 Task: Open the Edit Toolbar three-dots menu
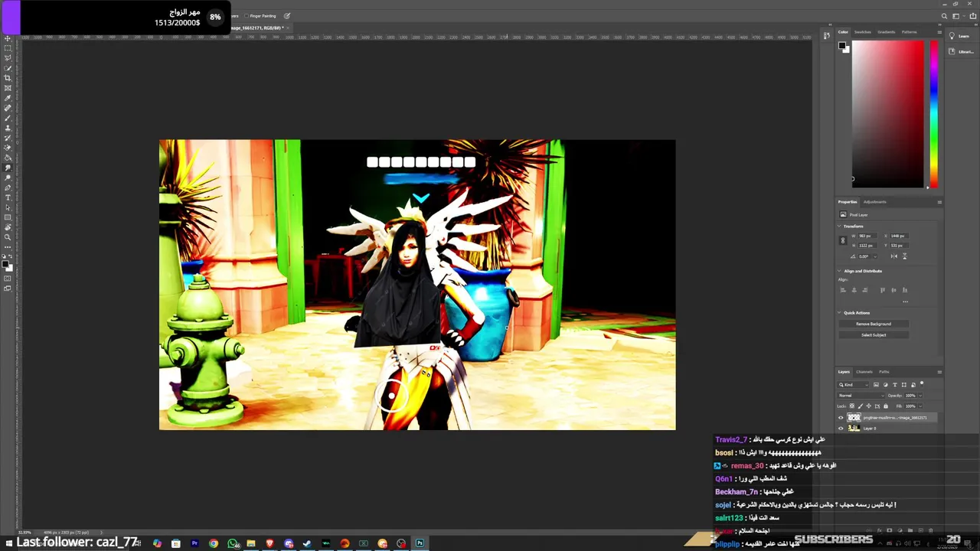[x=7, y=248]
